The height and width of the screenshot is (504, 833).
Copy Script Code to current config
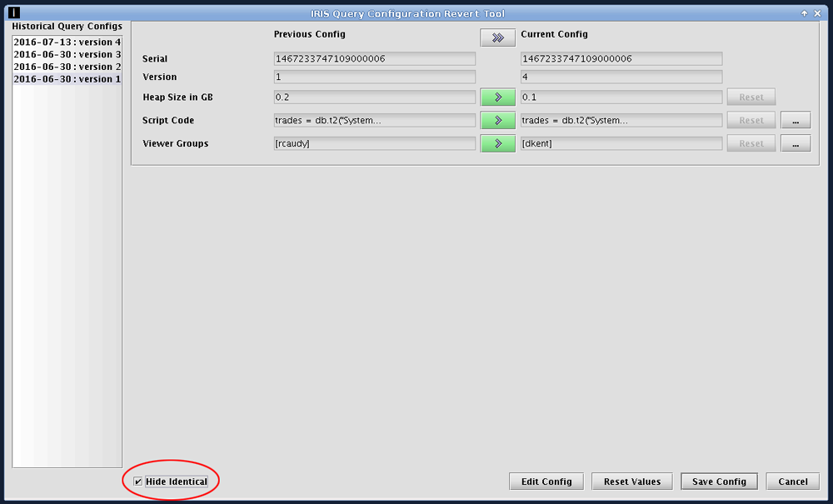(x=498, y=121)
